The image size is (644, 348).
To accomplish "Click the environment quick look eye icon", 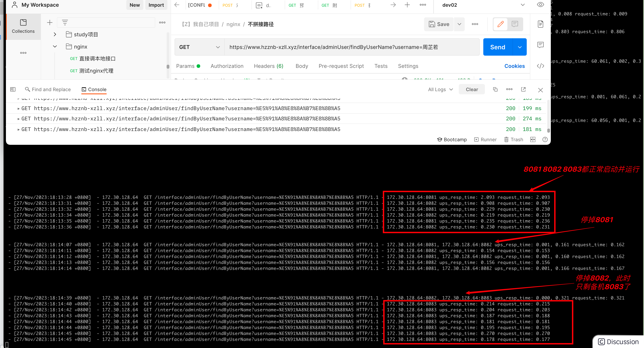I will pyautogui.click(x=540, y=5).
